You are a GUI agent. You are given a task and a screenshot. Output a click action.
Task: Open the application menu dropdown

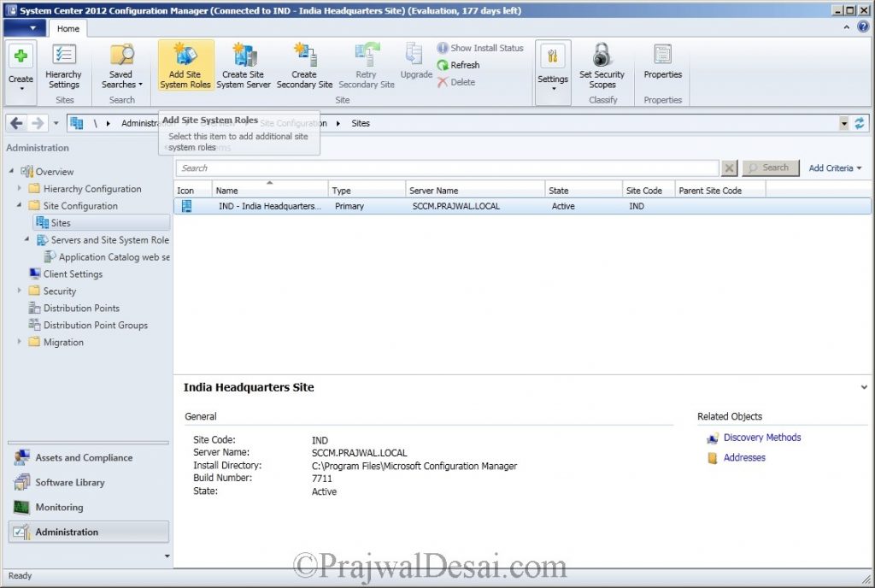pos(23,28)
